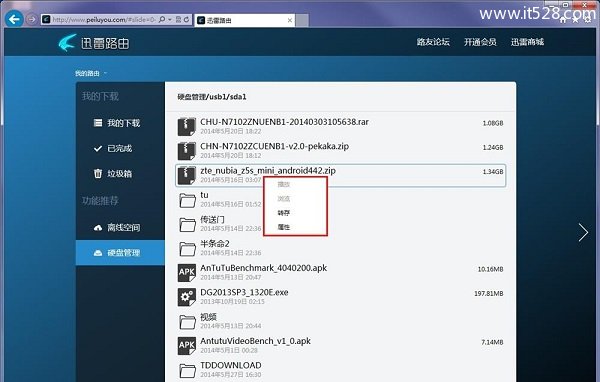Choose 属性 in the context menu
The width and height of the screenshot is (600, 382).
point(284,227)
